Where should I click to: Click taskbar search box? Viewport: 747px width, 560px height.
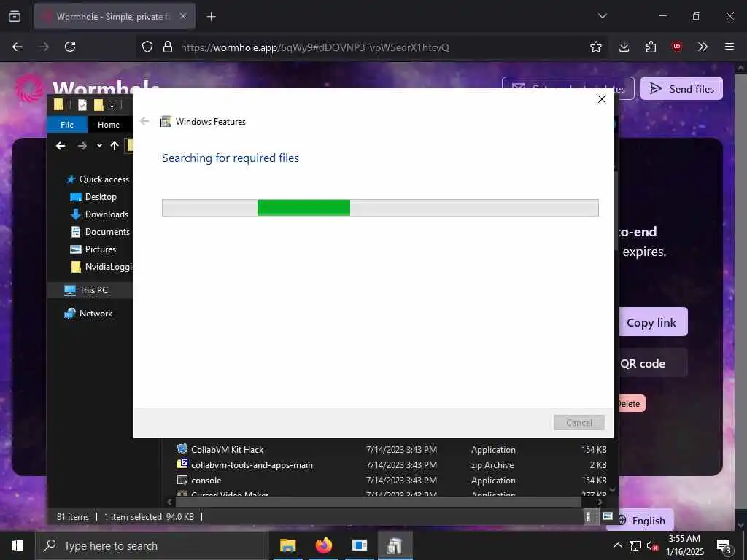click(x=152, y=545)
